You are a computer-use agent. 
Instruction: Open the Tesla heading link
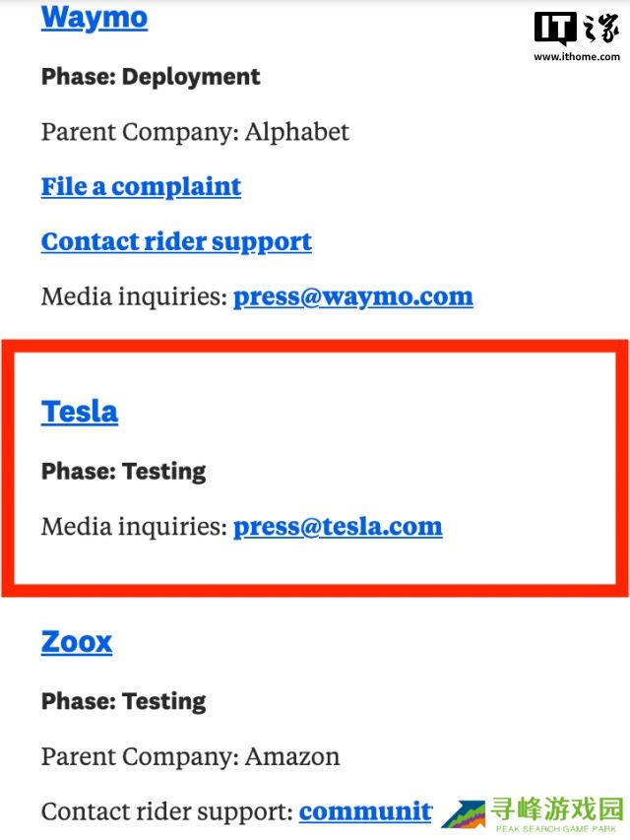[x=80, y=412]
